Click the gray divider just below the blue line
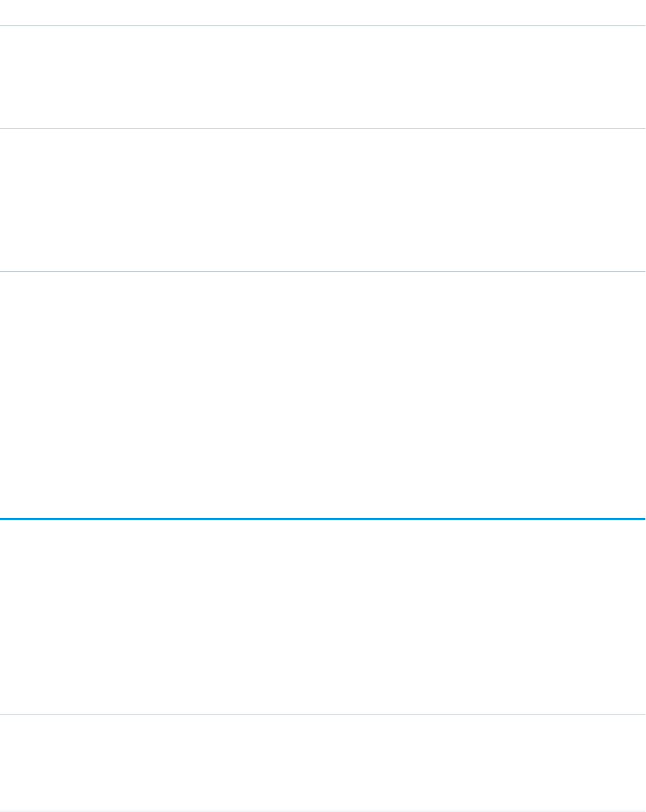Screen dimensions: 646x812 323,714
